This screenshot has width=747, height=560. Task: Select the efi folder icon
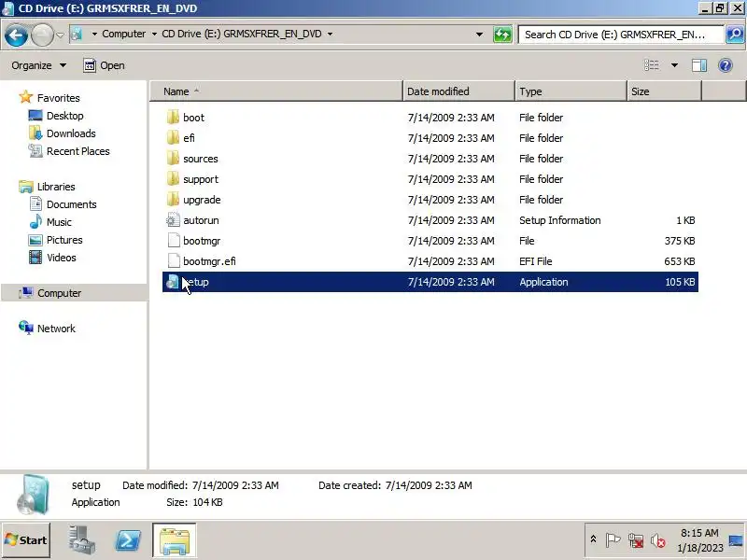(173, 137)
